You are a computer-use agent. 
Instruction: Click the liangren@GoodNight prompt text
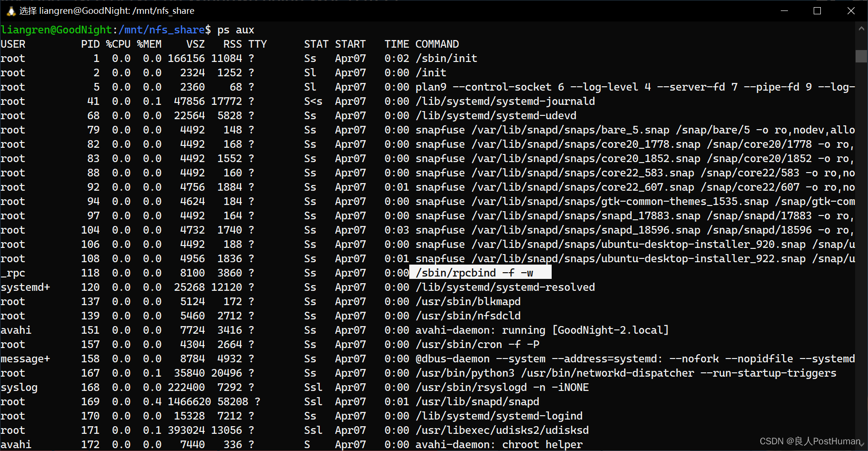56,30
